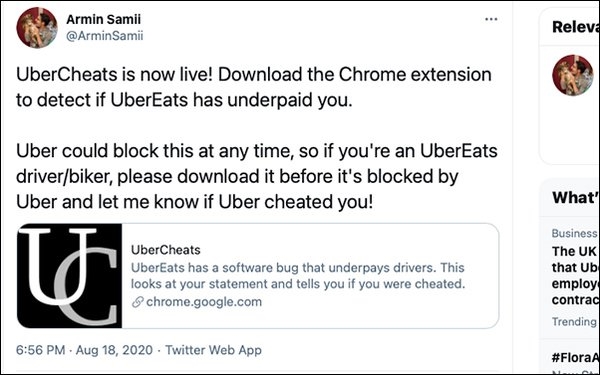
Task: Open the UberCheats UC logo thumbnail
Action: click(x=70, y=276)
